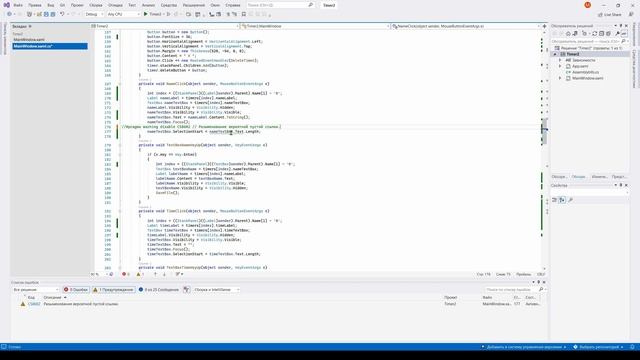Open the Тест menu
Screen dimensions: 640x360
tap(132, 5)
